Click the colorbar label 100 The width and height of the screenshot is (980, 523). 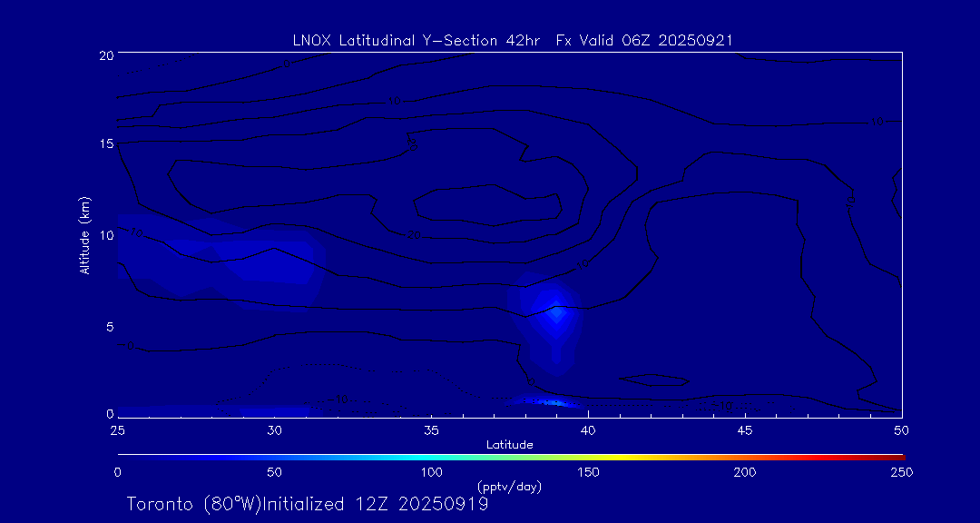coord(431,472)
